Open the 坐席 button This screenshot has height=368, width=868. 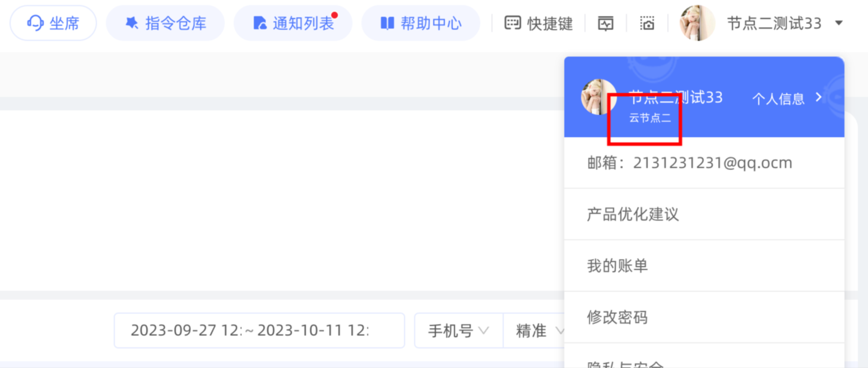(53, 23)
